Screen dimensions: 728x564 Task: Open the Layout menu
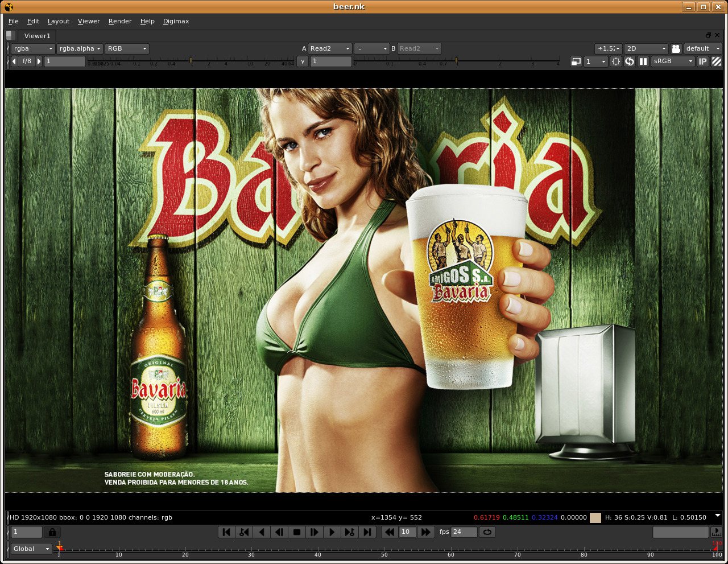[59, 21]
